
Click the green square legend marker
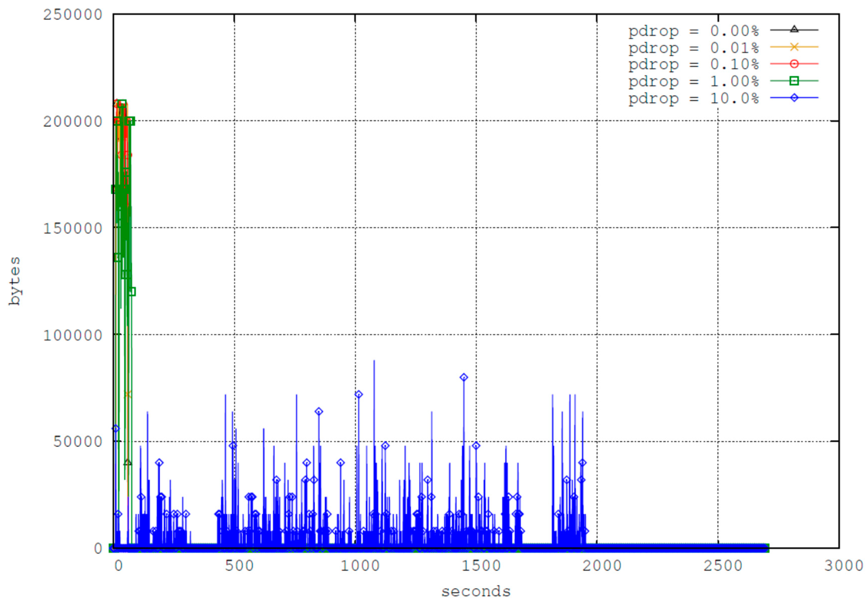tap(794, 81)
